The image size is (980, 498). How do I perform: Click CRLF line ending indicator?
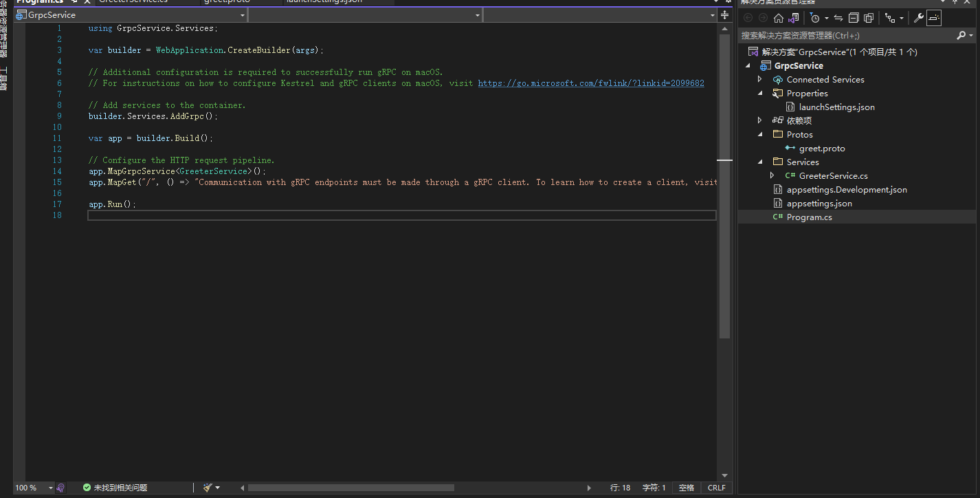[x=716, y=488]
